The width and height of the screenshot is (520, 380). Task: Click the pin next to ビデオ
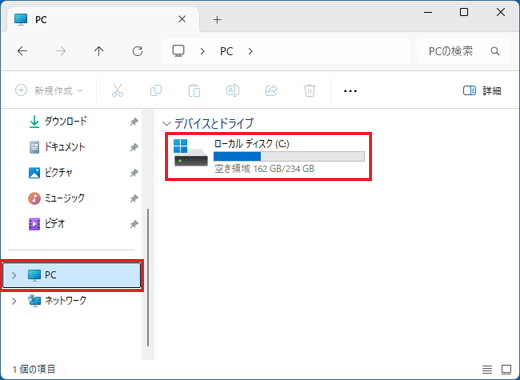click(134, 224)
